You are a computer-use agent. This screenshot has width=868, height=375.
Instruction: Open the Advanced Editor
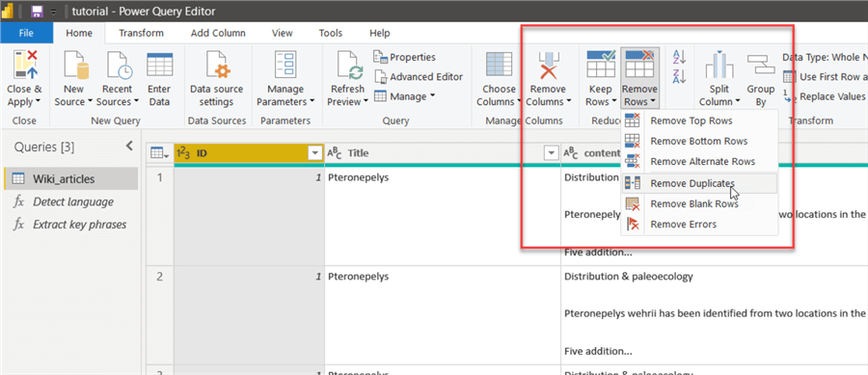419,77
